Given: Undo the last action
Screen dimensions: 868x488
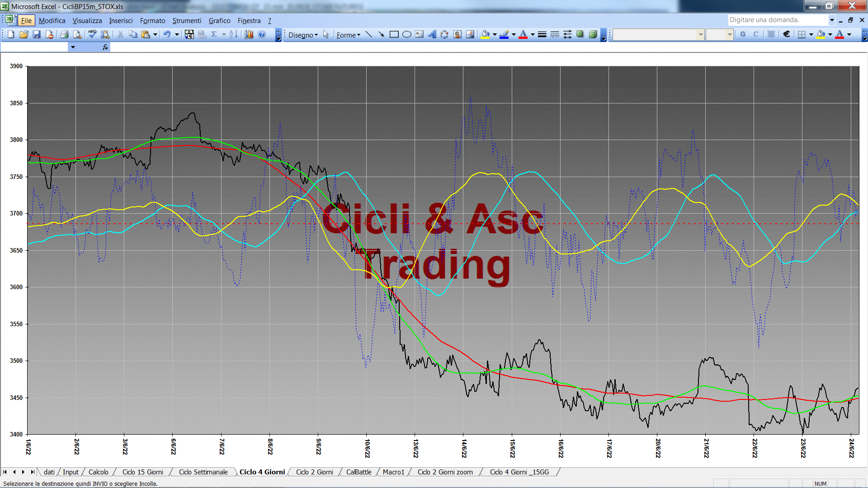Looking at the screenshot, I should [167, 35].
